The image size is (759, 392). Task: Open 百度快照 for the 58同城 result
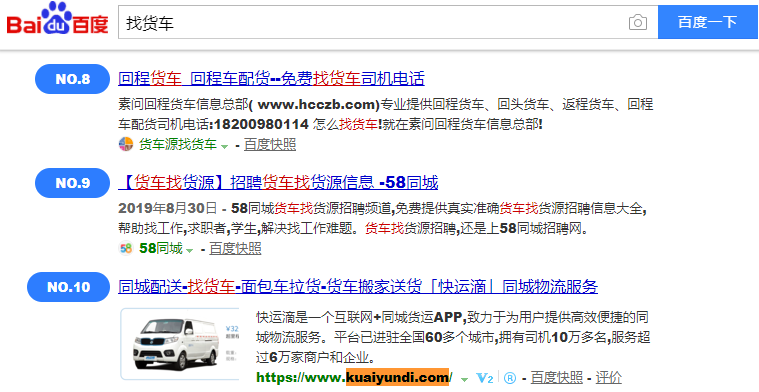tap(235, 248)
